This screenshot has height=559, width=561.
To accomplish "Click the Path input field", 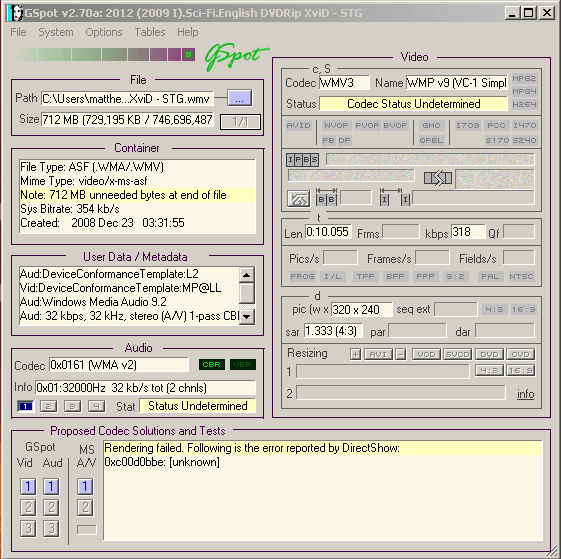I will coord(127,98).
